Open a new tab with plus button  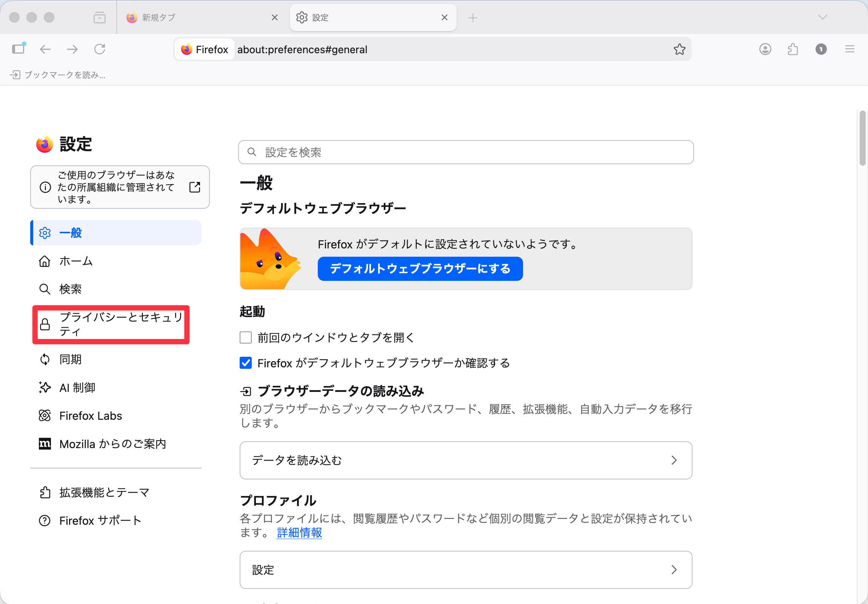(x=472, y=17)
